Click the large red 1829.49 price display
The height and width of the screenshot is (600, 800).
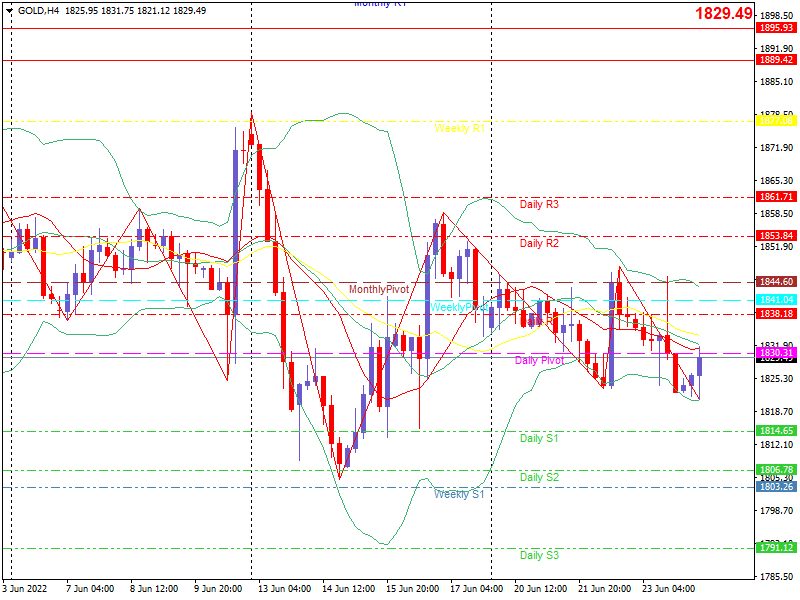(x=723, y=13)
